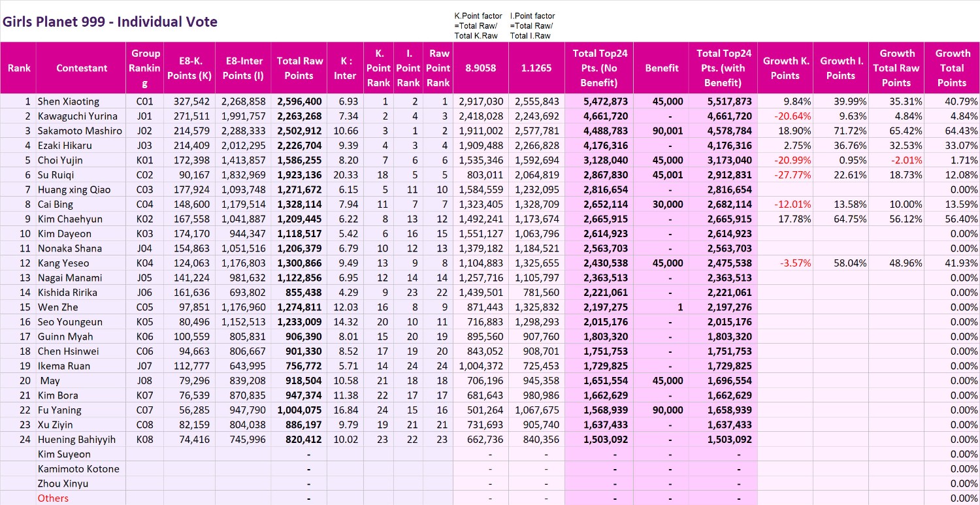Image resolution: width=980 pixels, height=505 pixels.
Task: Click the Kang Yeseo cell
Action: 81,263
